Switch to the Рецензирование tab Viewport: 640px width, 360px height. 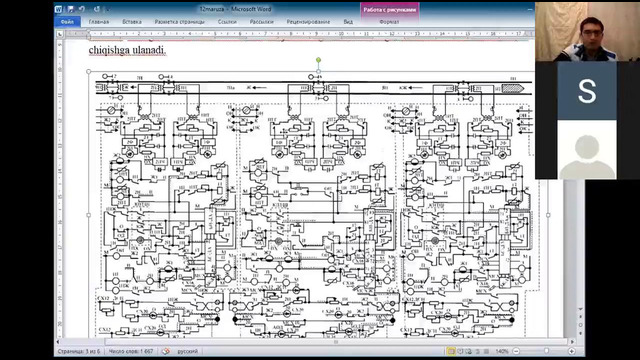pyautogui.click(x=308, y=22)
